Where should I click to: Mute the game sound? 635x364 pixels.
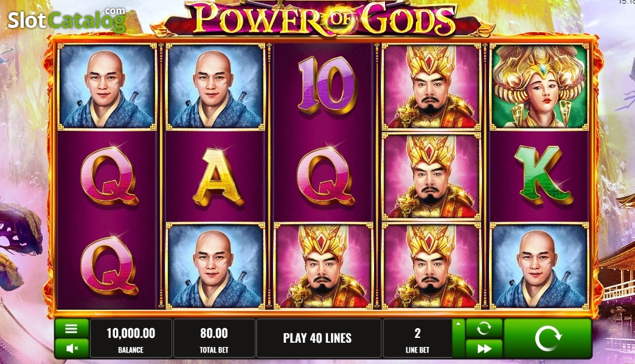[x=71, y=348]
